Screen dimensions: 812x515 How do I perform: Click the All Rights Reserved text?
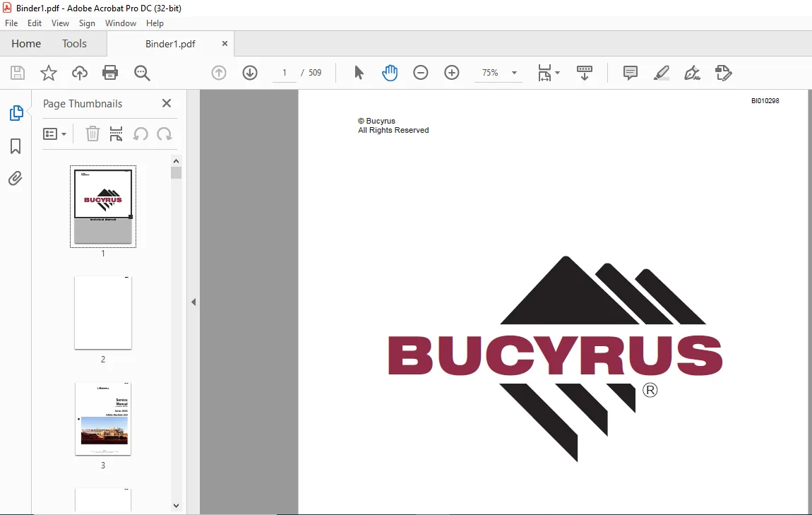tap(393, 130)
